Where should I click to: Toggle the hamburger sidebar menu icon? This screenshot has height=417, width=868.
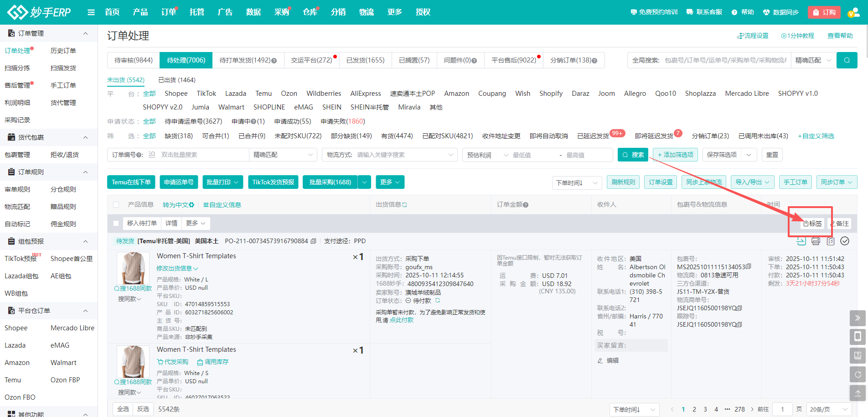pyautogui.click(x=91, y=12)
